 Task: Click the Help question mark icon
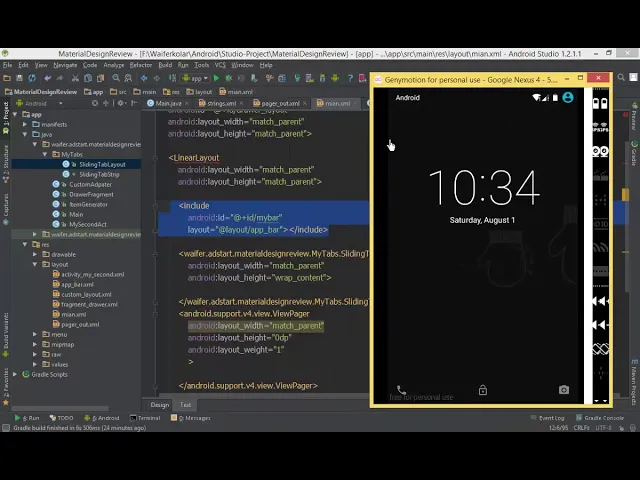[x=350, y=78]
